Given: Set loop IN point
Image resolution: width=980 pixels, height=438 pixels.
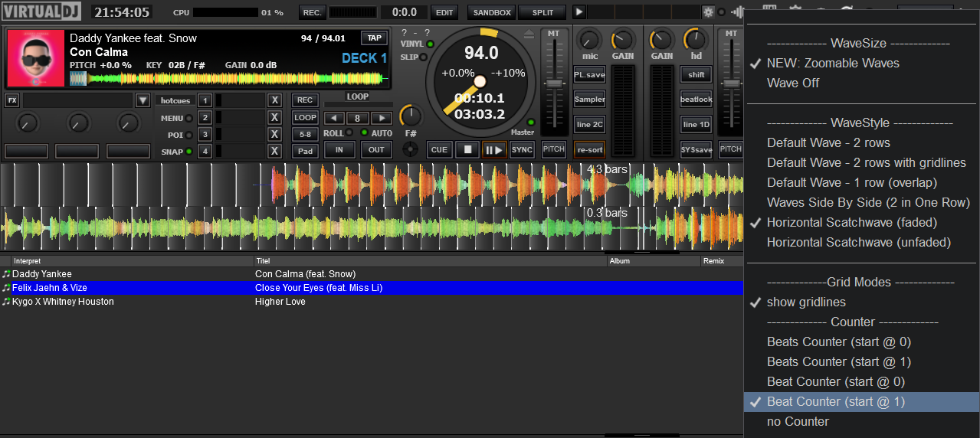Looking at the screenshot, I should pos(339,150).
